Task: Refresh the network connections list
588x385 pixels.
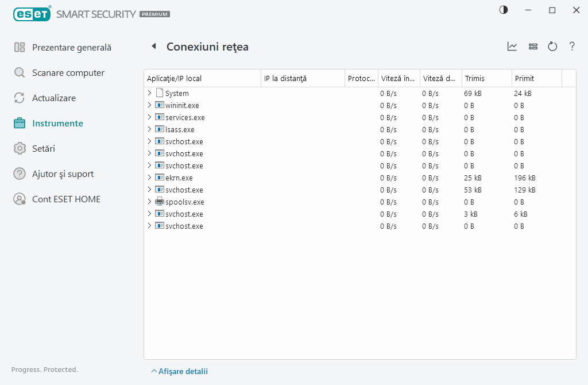Action: click(552, 47)
